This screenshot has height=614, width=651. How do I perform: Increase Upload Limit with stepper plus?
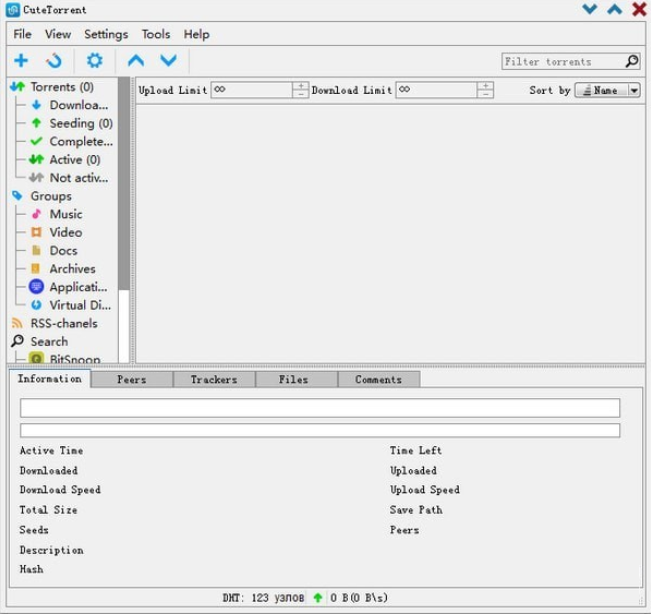point(300,86)
